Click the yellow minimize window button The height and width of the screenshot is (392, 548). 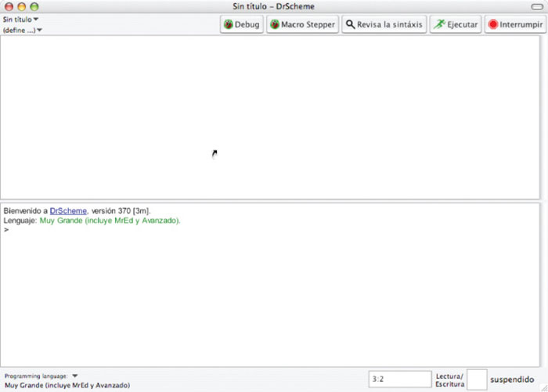click(22, 6)
